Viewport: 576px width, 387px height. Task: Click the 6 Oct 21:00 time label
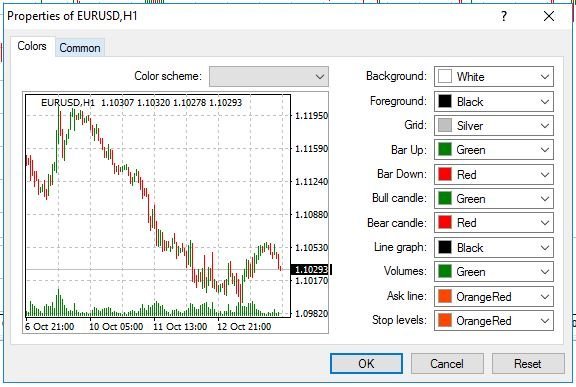(x=50, y=326)
